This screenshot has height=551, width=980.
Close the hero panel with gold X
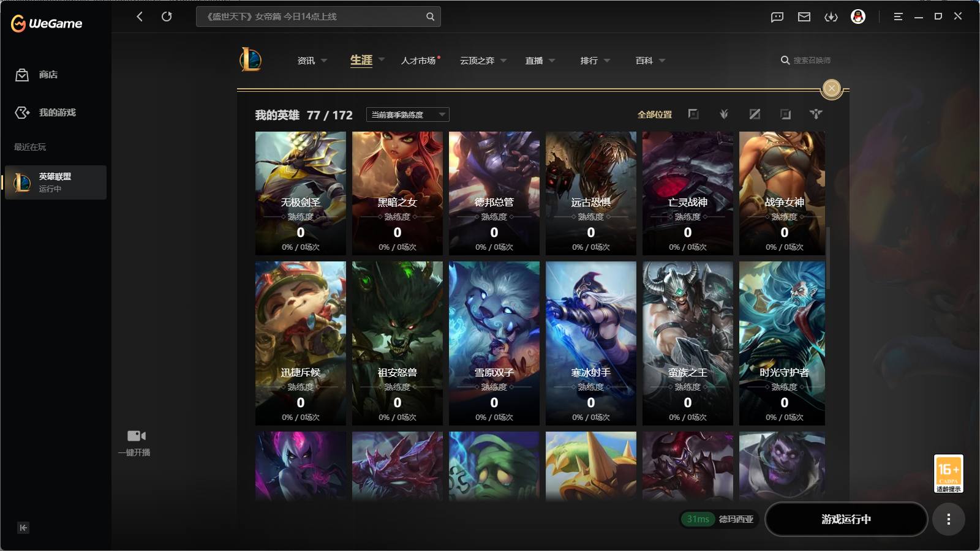tap(831, 89)
